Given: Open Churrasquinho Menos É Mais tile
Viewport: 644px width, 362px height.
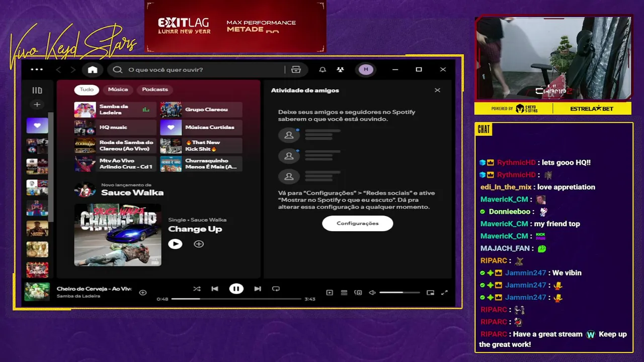Looking at the screenshot, I should (x=201, y=164).
